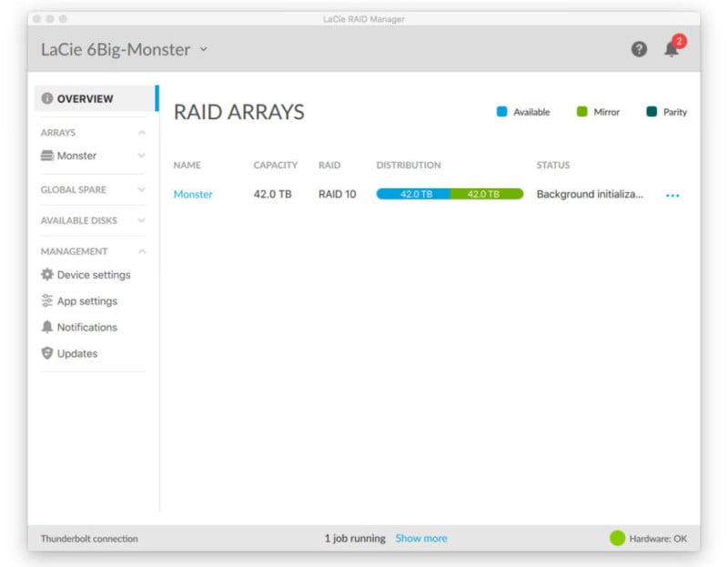Viewport: 728px width, 567px height.
Task: Click the Parity legend label
Action: 675,112
